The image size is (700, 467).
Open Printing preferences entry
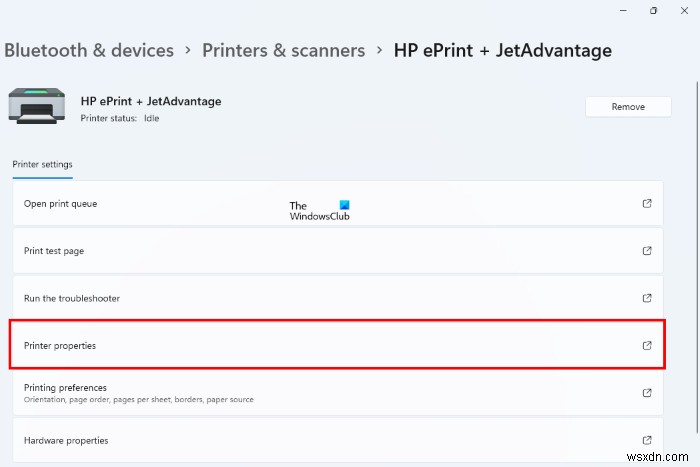tap(338, 393)
